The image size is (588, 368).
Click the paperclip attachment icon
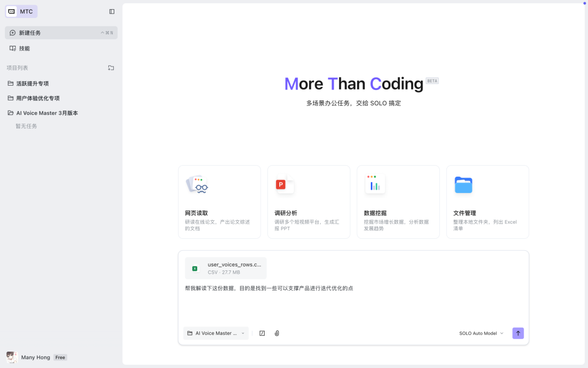[277, 333]
